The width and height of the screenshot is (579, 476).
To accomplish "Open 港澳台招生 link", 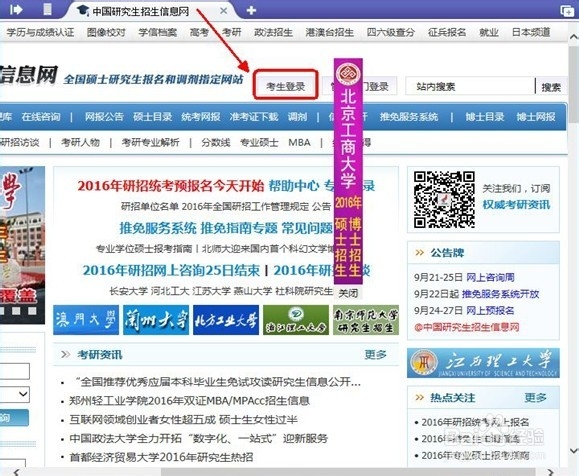I will [330, 32].
